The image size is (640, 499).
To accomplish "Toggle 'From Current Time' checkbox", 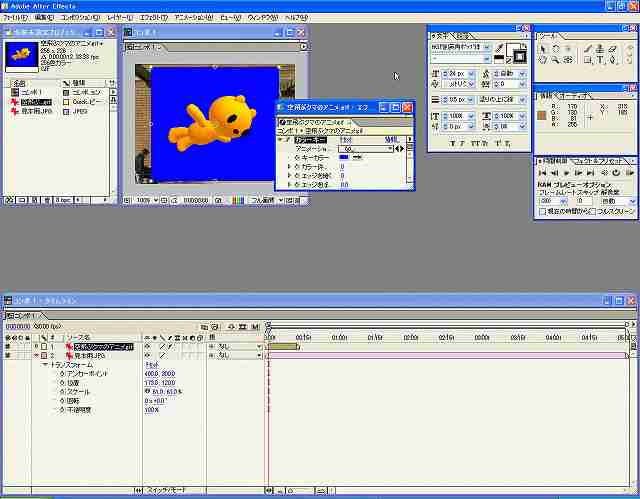I will coord(542,211).
